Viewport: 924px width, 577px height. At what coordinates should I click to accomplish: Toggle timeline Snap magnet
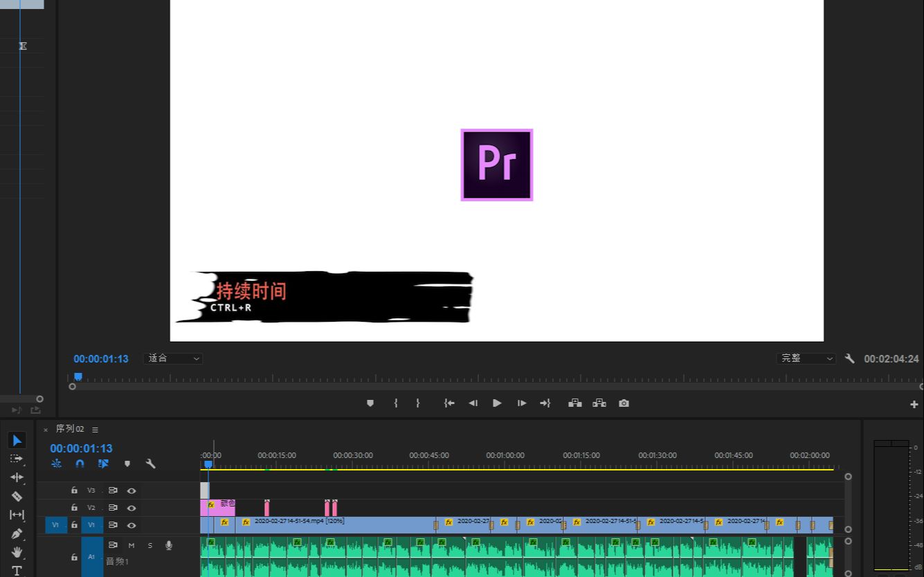point(80,464)
